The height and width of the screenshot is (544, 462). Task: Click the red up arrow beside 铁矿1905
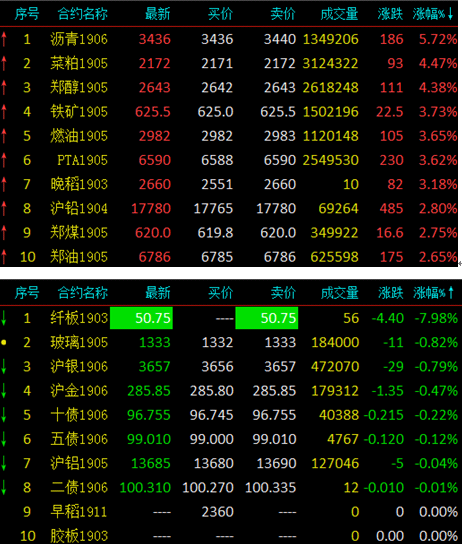(4, 112)
